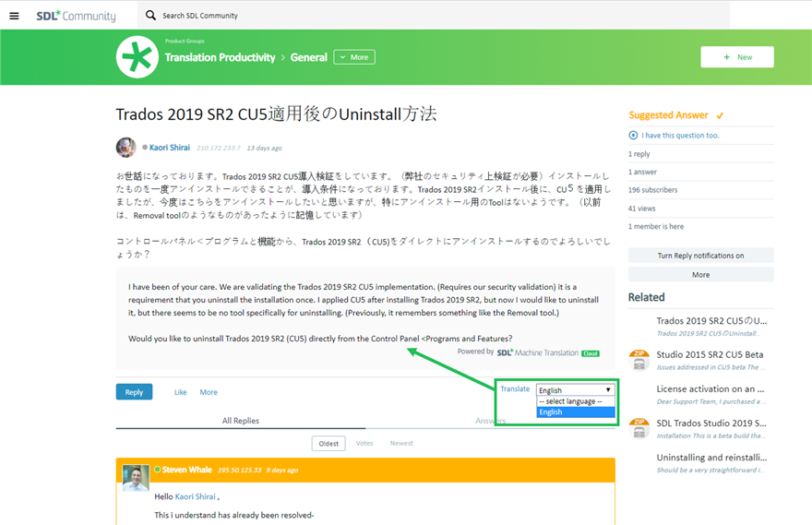Viewport: 812px width, 525px height.
Task: Open related 'Trados 2019 SR2 CU5のU...' thread
Action: click(711, 320)
